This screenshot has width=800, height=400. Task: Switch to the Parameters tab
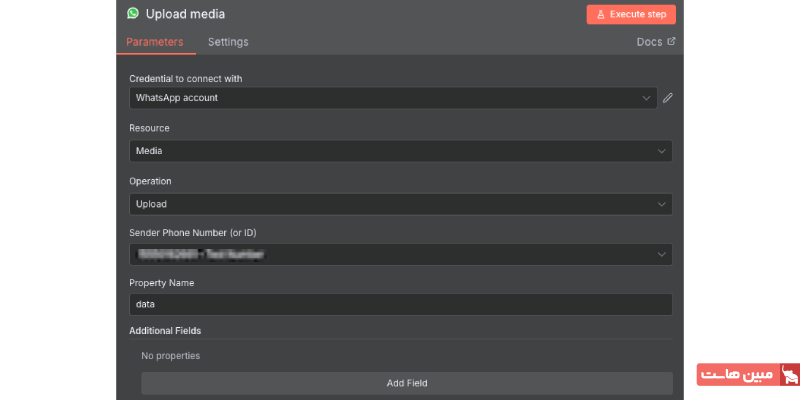(155, 42)
